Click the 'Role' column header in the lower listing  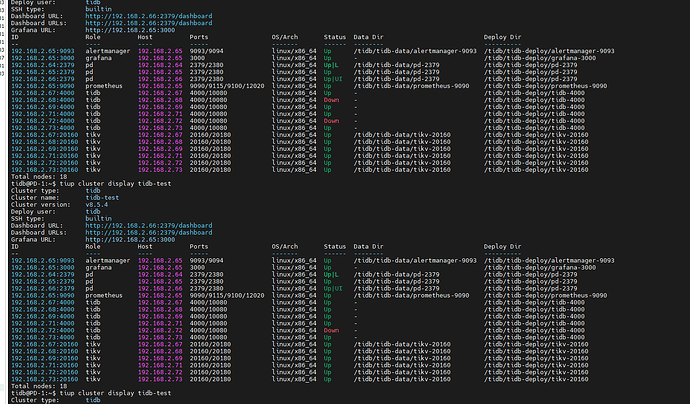click(93, 246)
